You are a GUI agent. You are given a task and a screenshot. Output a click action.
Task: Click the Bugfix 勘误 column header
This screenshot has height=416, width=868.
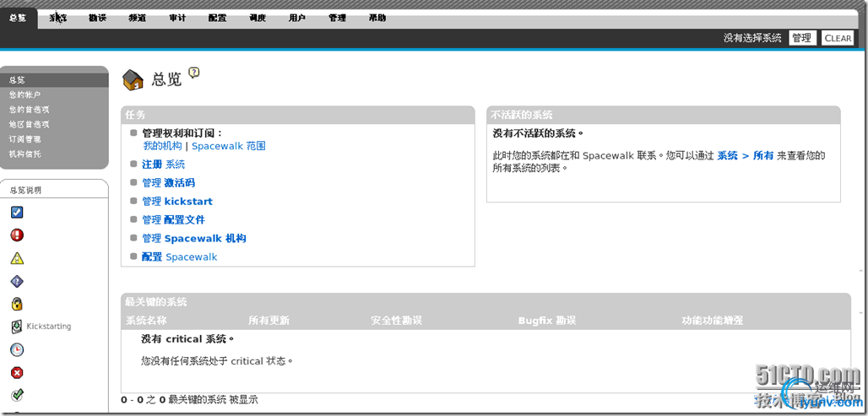pyautogui.click(x=547, y=321)
